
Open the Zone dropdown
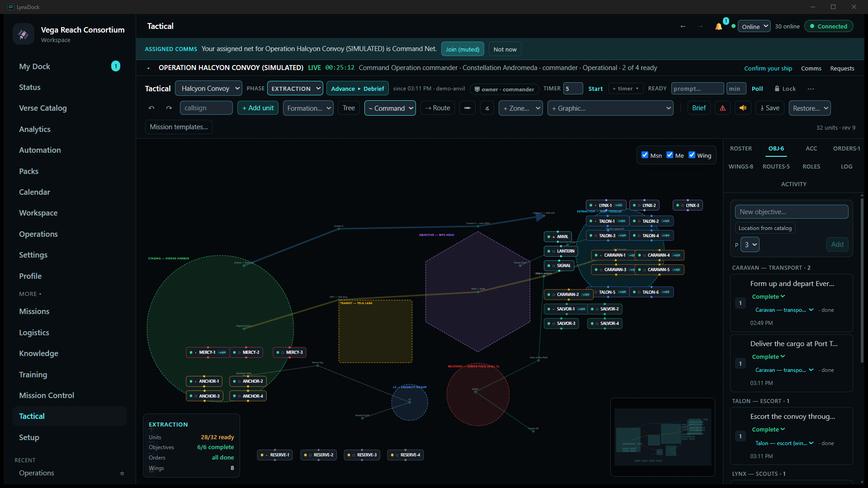pyautogui.click(x=520, y=108)
